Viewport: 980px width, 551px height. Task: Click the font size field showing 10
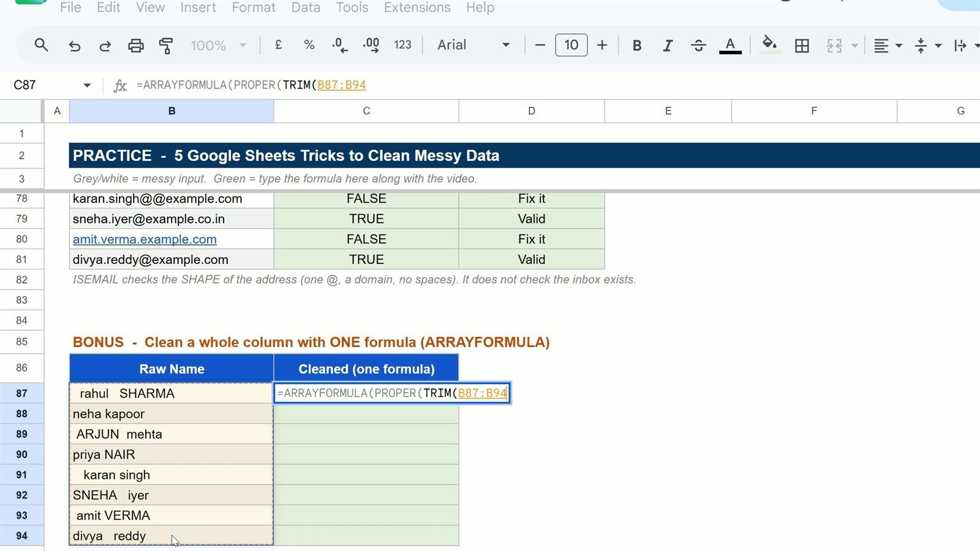pyautogui.click(x=571, y=45)
